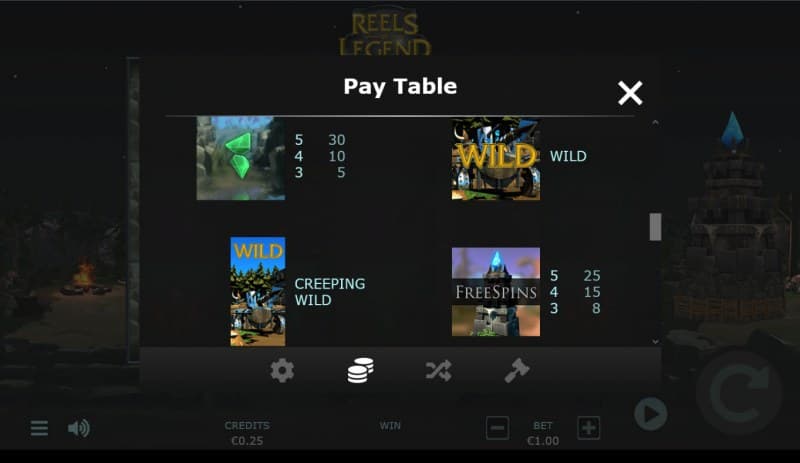Select the coins pay table tab

pos(360,371)
